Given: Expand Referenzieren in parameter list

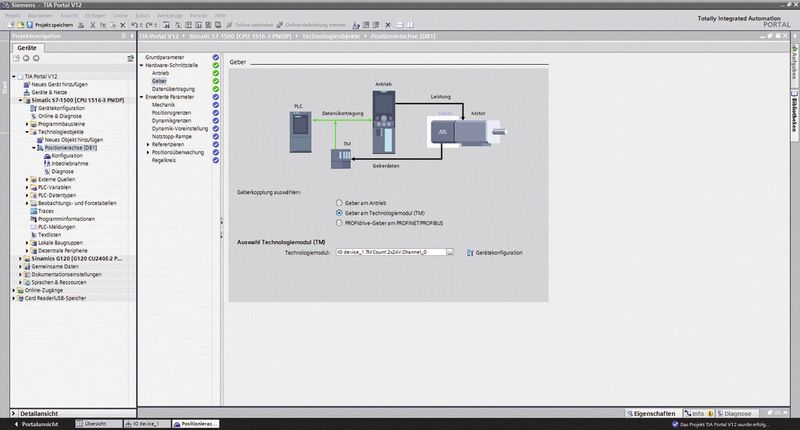Looking at the screenshot, I should (x=148, y=144).
